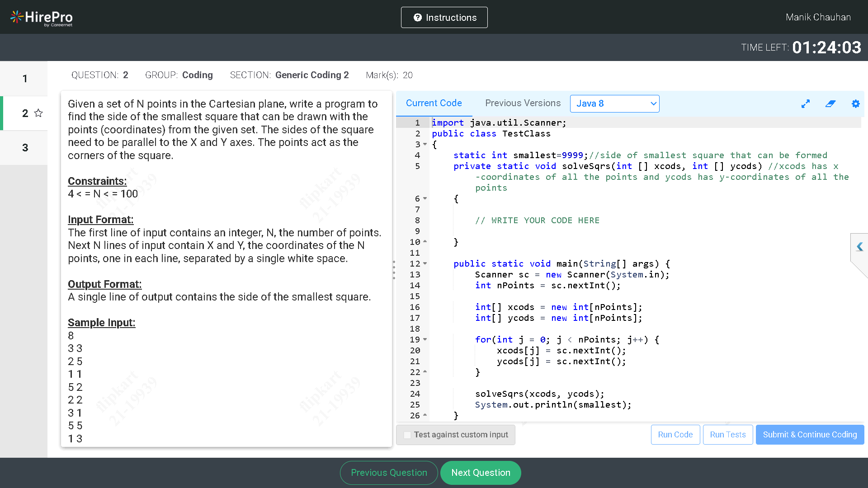Image resolution: width=868 pixels, height=488 pixels.
Task: Click line number 9 in the gutter
Action: point(417,231)
